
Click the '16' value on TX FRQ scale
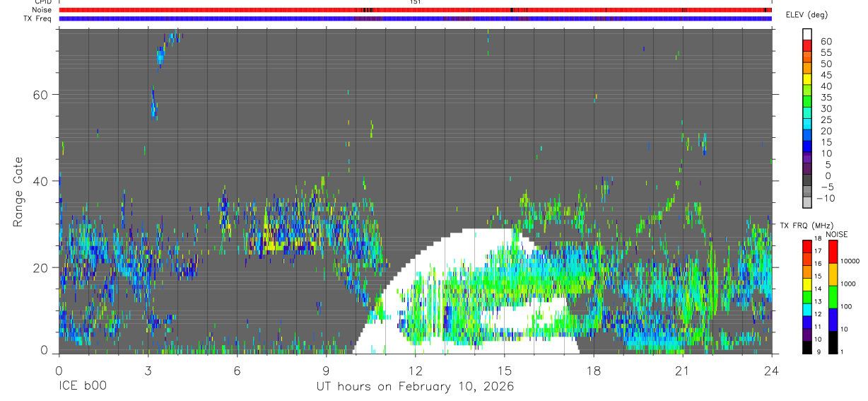coord(819,264)
